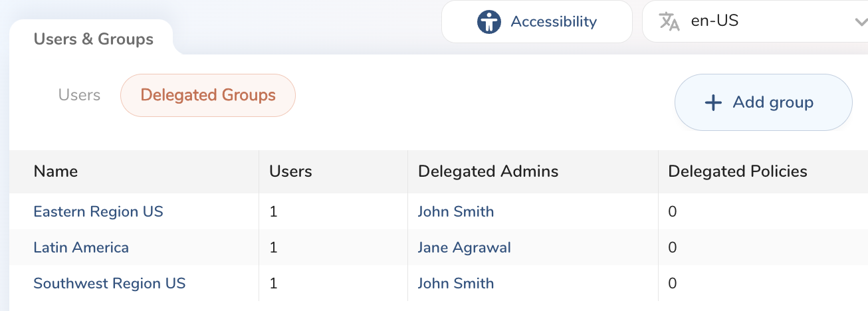
Task: Click the Accessibility person icon
Action: pos(488,22)
